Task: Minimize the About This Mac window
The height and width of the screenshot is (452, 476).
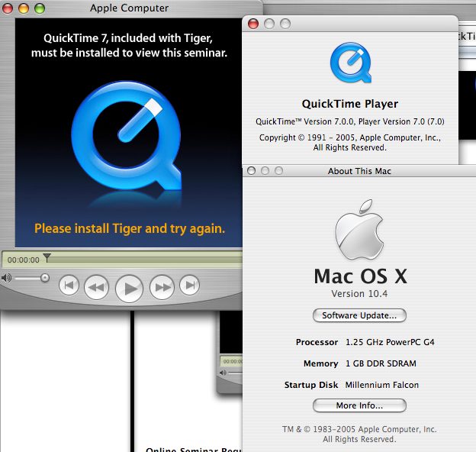Action: (x=265, y=171)
